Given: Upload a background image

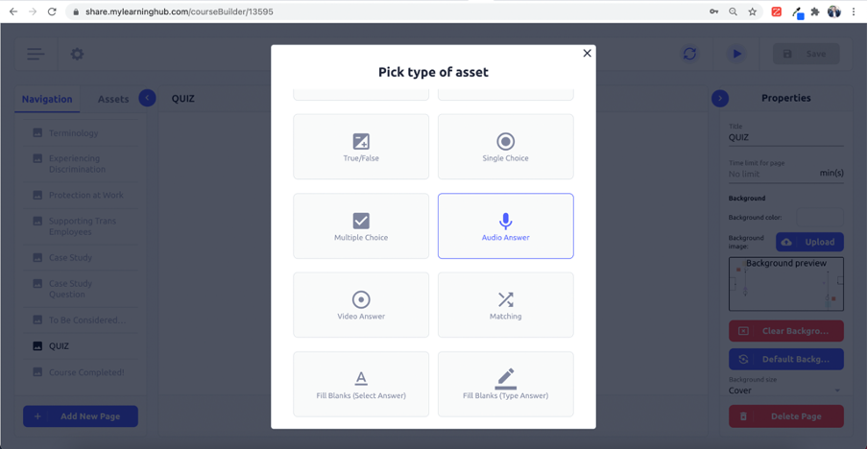Looking at the screenshot, I should 809,242.
